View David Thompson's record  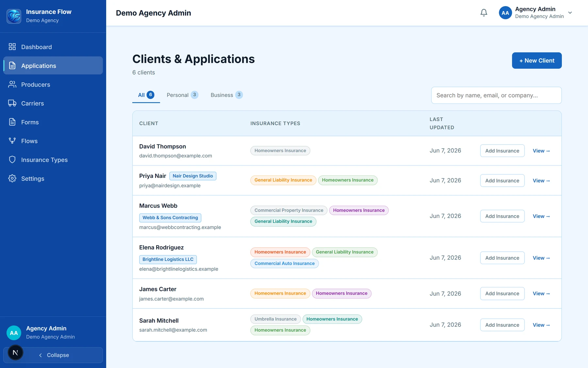point(541,151)
